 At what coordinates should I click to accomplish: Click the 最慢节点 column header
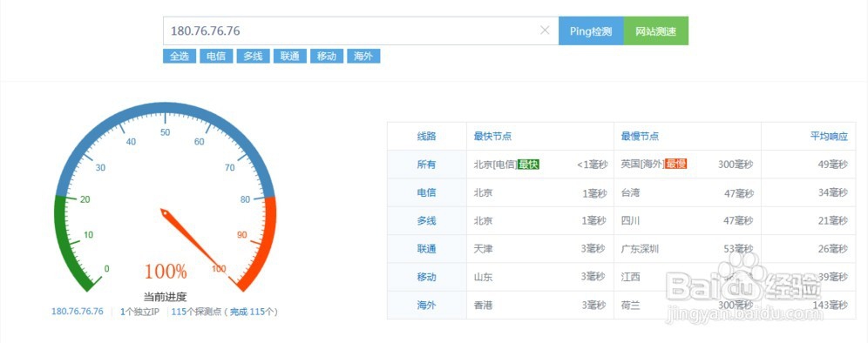(640, 137)
